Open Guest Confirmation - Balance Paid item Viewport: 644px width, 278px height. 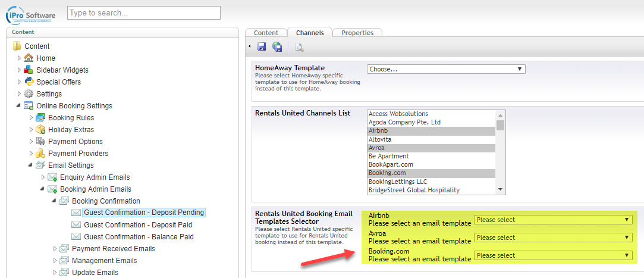139,237
